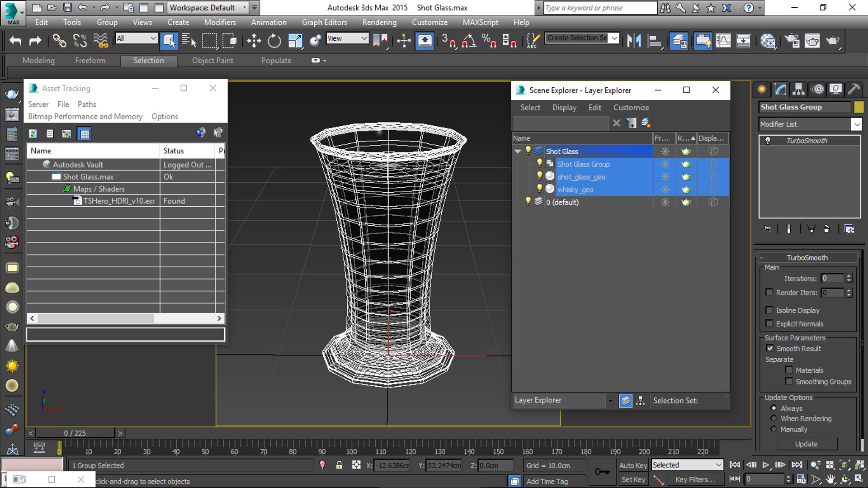
Task: Click the Set Key button
Action: point(633,479)
